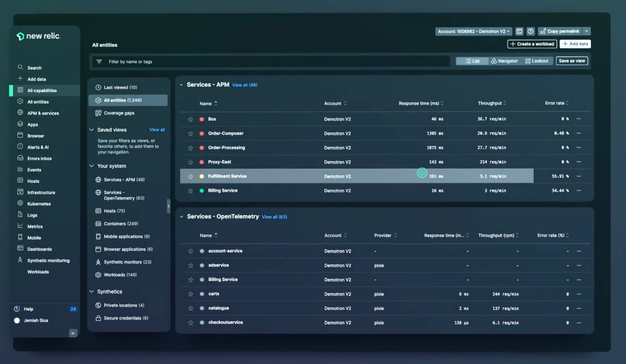The image size is (626, 364).
Task: Select the Kubernetes icon in the sidebar
Action: tap(20, 203)
